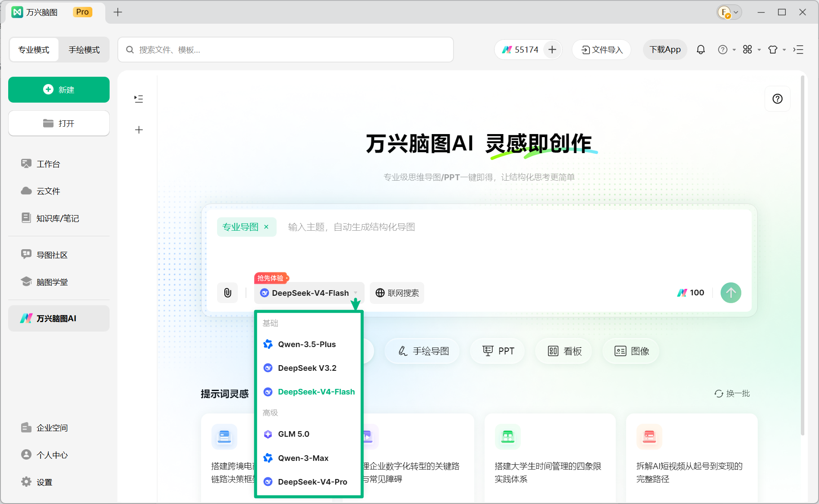Choose DeepSeek-V4-Flash in the model list

point(309,391)
